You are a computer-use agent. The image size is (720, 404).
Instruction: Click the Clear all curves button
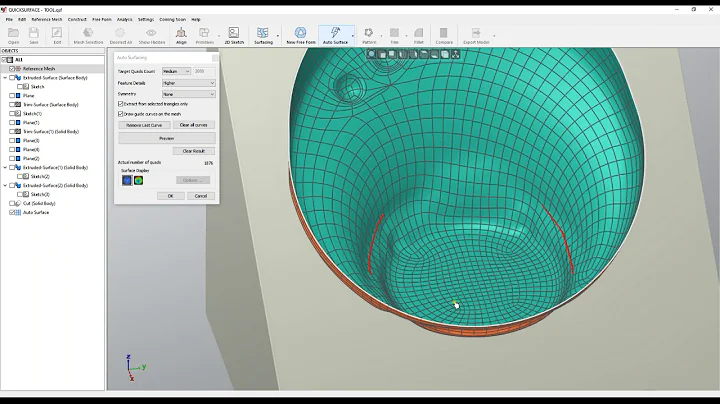coord(193,125)
